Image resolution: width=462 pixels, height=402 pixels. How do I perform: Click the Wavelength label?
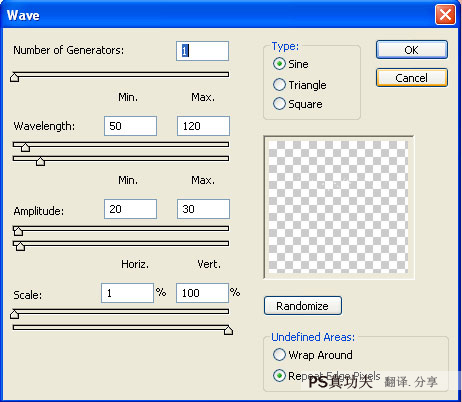tap(44, 126)
